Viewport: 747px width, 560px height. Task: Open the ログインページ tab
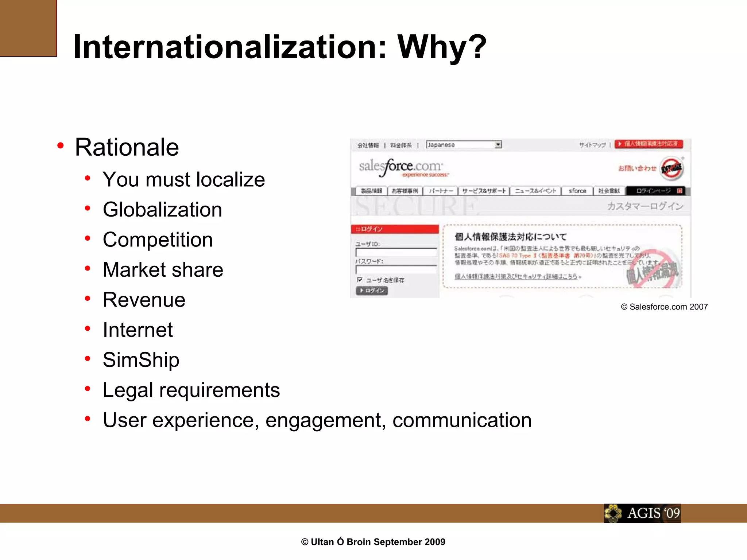(655, 191)
